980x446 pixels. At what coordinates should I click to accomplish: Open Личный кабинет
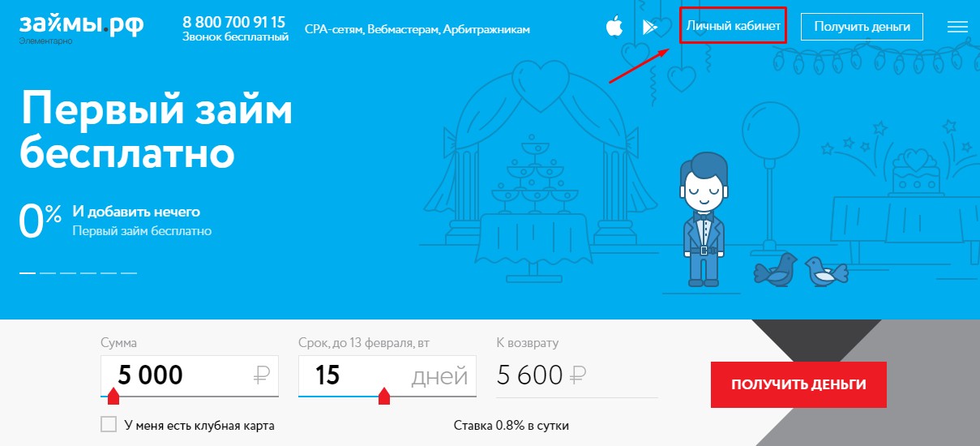734,26
